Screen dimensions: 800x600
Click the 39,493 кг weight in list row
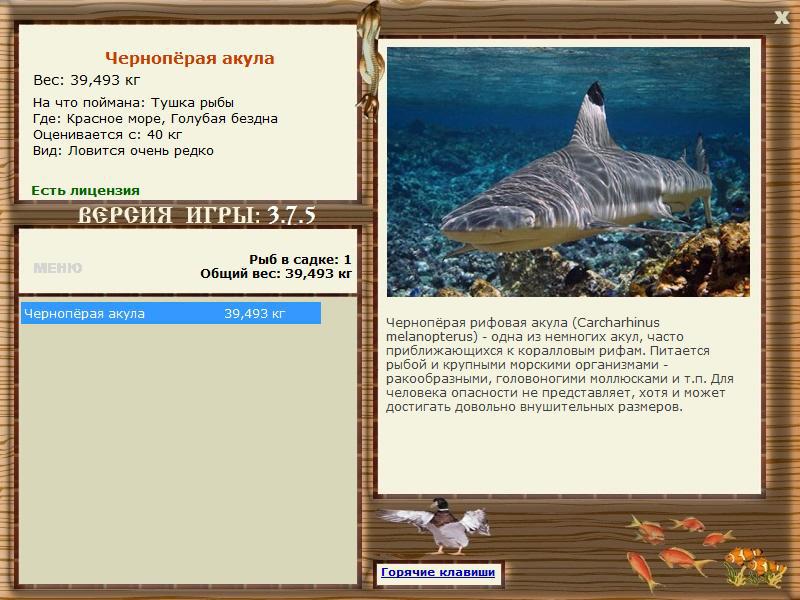click(255, 313)
